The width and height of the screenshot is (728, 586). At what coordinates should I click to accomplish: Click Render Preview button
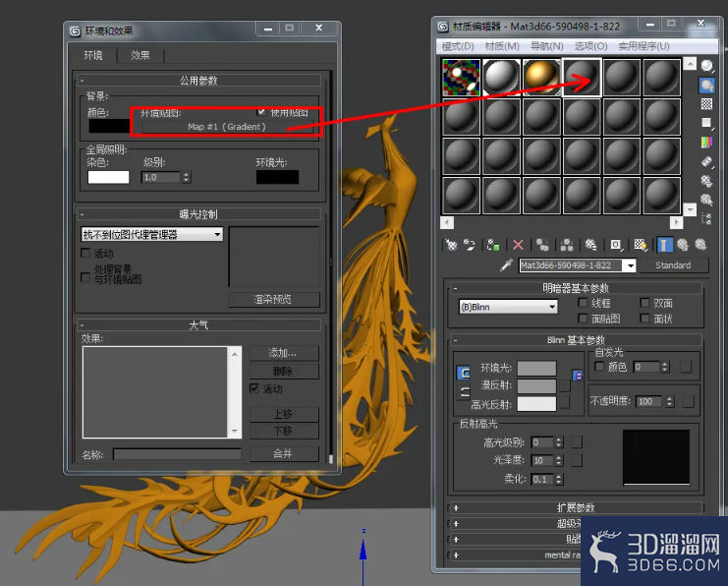click(273, 299)
